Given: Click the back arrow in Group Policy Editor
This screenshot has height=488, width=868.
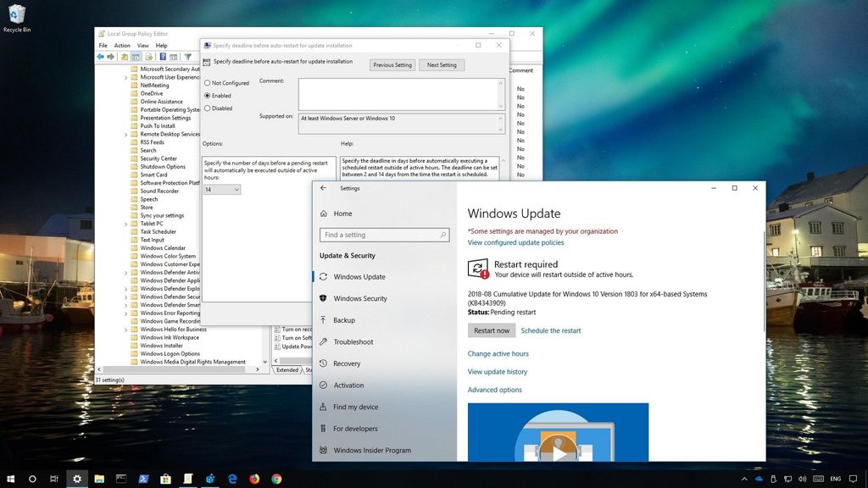Looking at the screenshot, I should (x=101, y=57).
